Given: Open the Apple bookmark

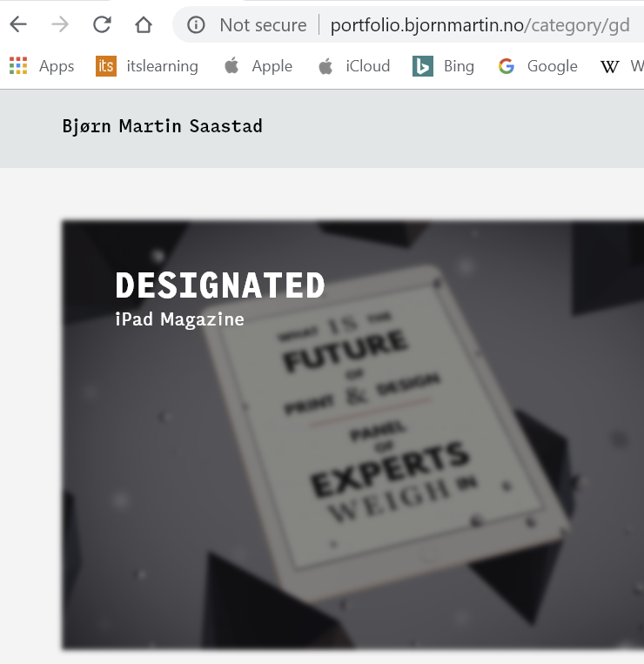Looking at the screenshot, I should coord(258,66).
